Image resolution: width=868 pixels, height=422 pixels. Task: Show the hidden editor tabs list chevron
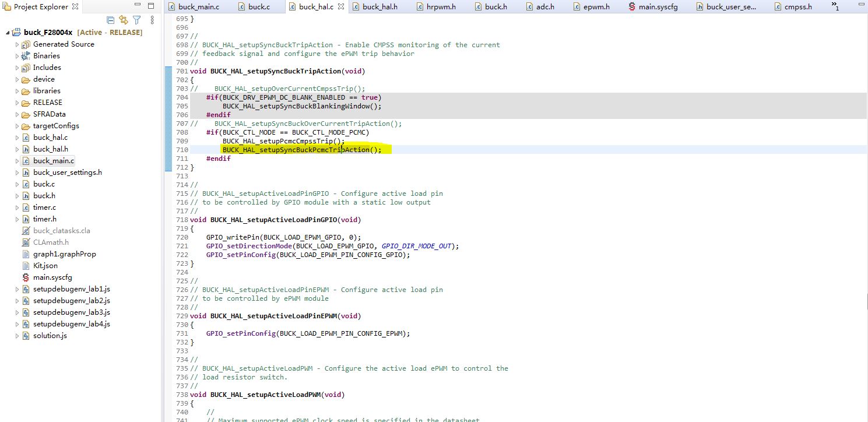[835, 7]
